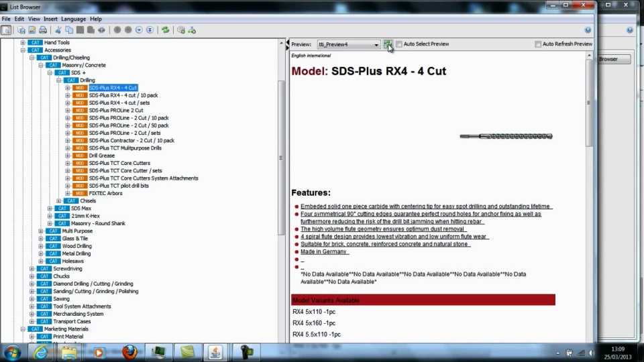
Task: Select the 'Print Material' tree item
Action: point(68,337)
